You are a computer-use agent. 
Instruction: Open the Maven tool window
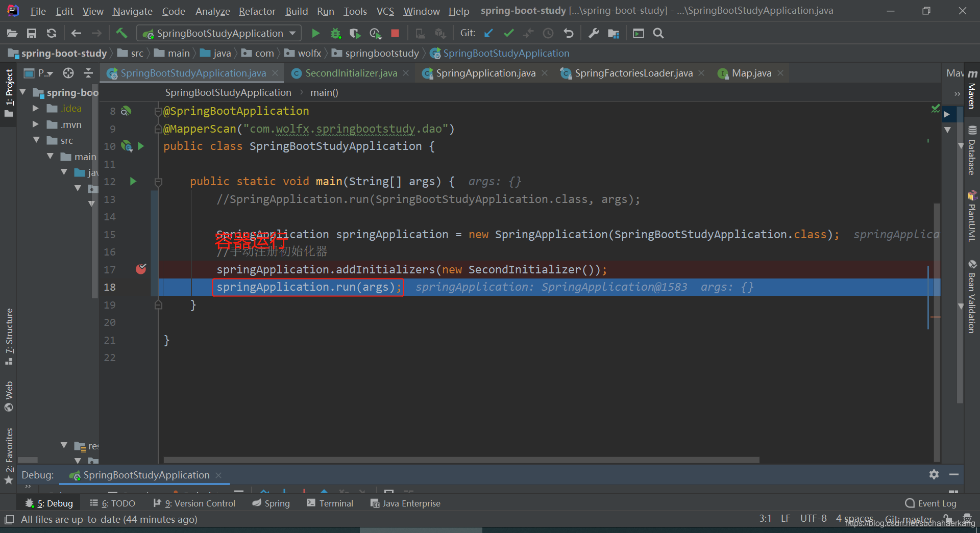pos(972,89)
